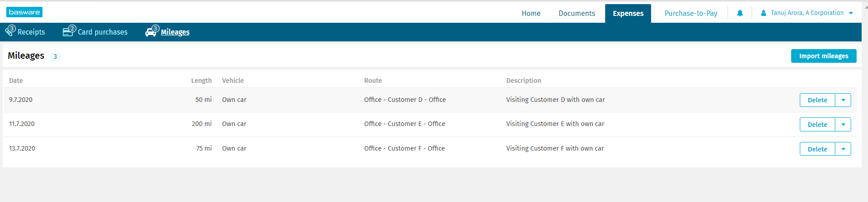
Task: Open the Documents tab
Action: [x=577, y=14]
